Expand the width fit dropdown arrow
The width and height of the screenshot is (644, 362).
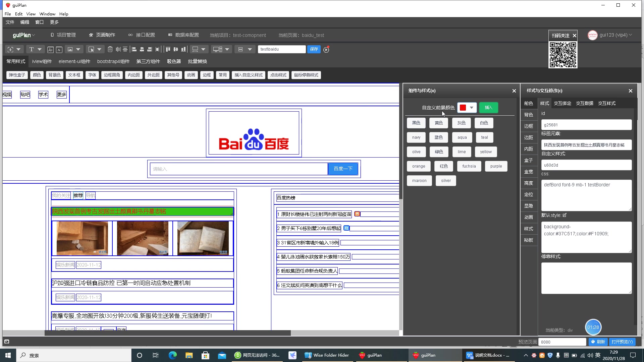coord(250,49)
